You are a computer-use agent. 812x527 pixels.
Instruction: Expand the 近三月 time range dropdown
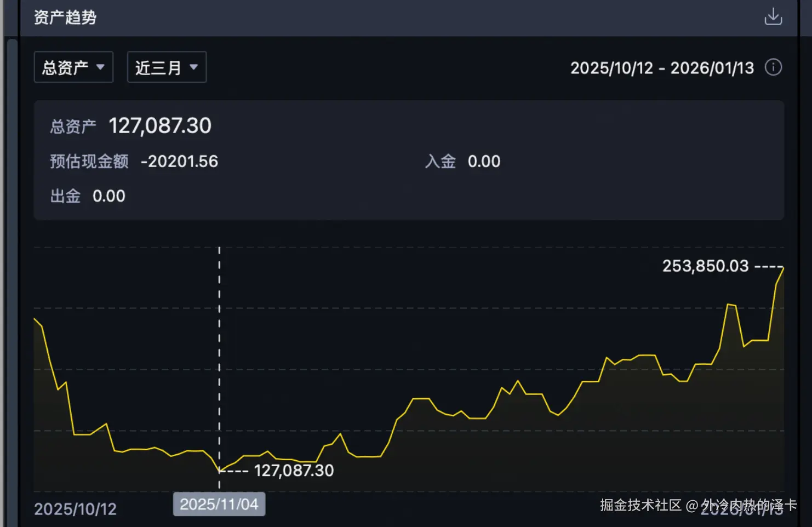[166, 67]
